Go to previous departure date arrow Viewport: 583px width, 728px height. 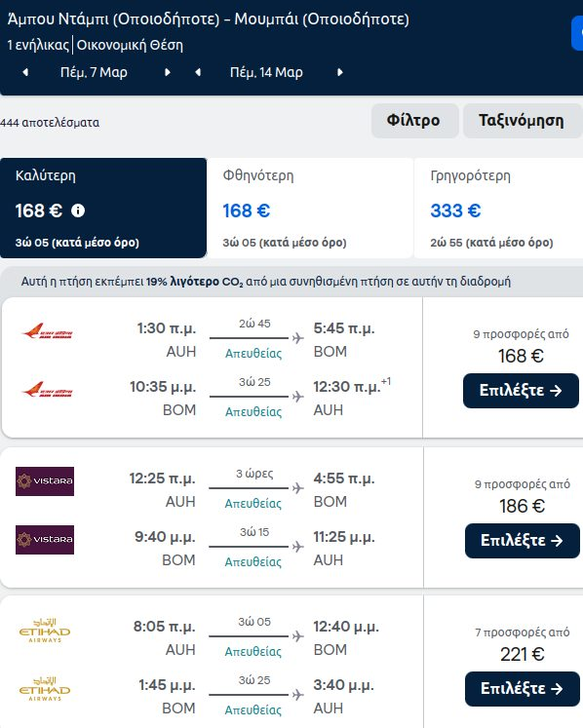[25, 72]
